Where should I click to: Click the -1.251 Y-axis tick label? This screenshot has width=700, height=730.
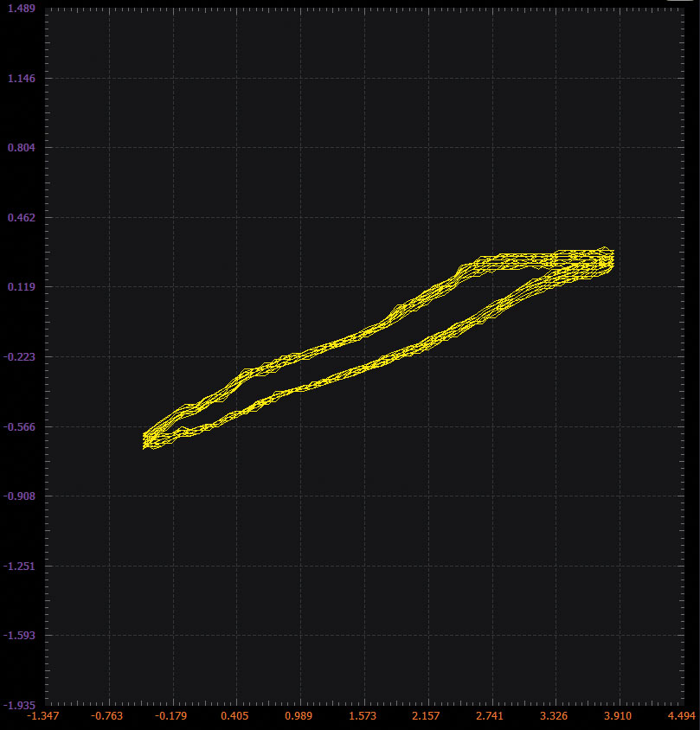coord(19,566)
